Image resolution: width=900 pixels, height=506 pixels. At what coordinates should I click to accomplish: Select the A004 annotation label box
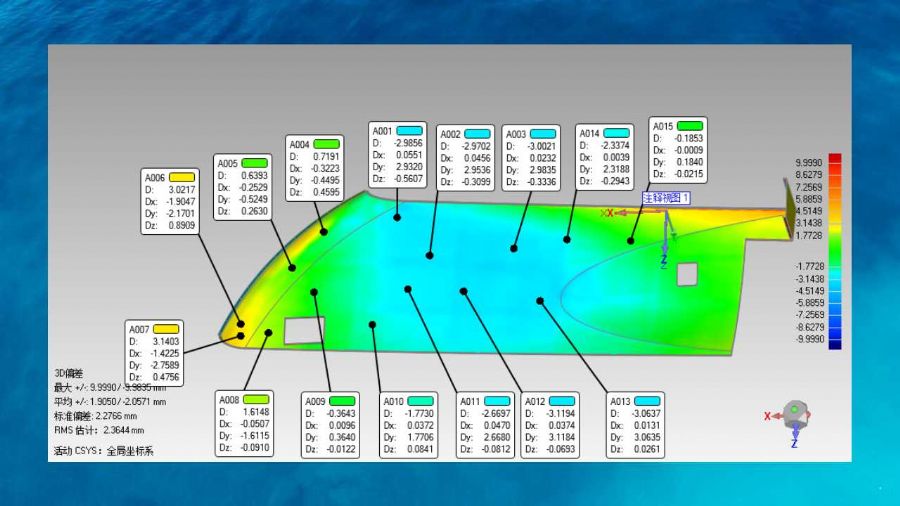(x=315, y=168)
